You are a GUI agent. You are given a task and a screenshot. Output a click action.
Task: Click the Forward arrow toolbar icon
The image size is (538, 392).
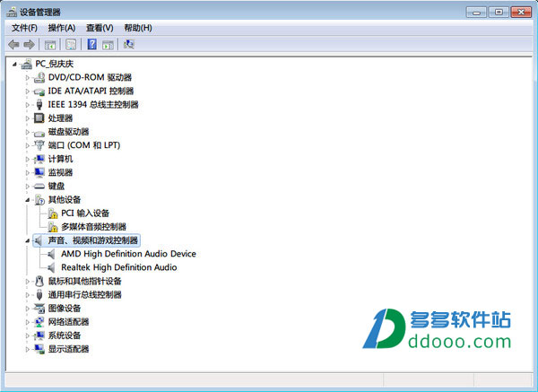pyautogui.click(x=30, y=44)
